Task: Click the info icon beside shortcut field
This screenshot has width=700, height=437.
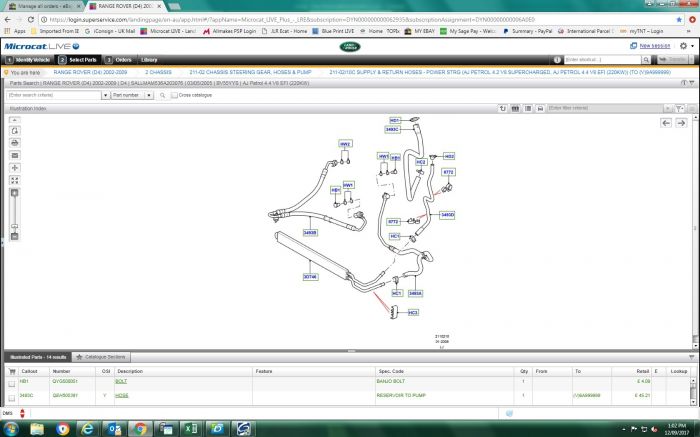Action: point(557,60)
